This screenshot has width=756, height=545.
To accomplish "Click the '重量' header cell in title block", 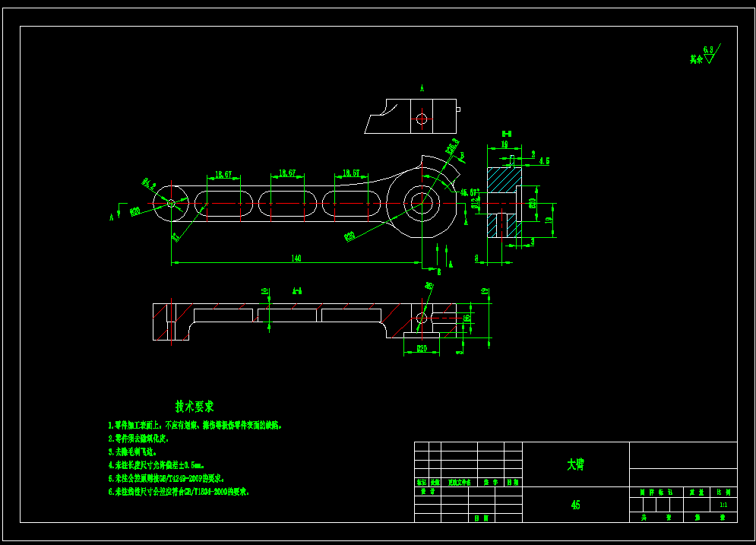I will [696, 493].
